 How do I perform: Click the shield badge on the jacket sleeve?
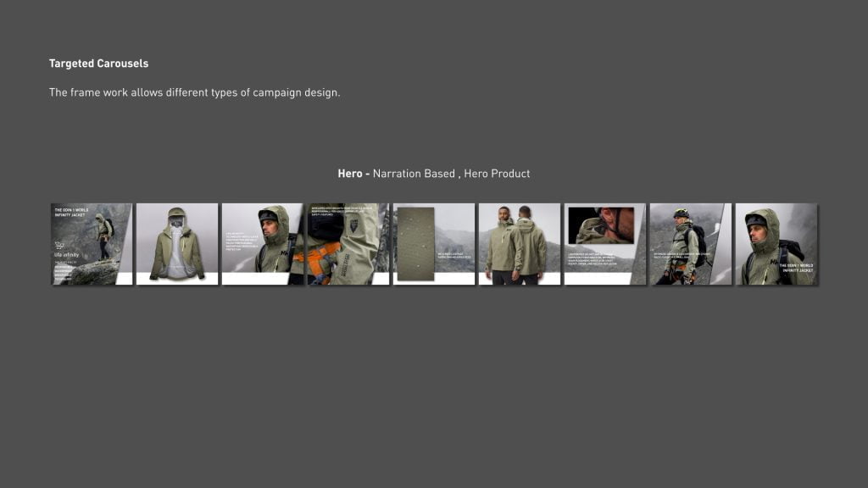[x=353, y=225]
